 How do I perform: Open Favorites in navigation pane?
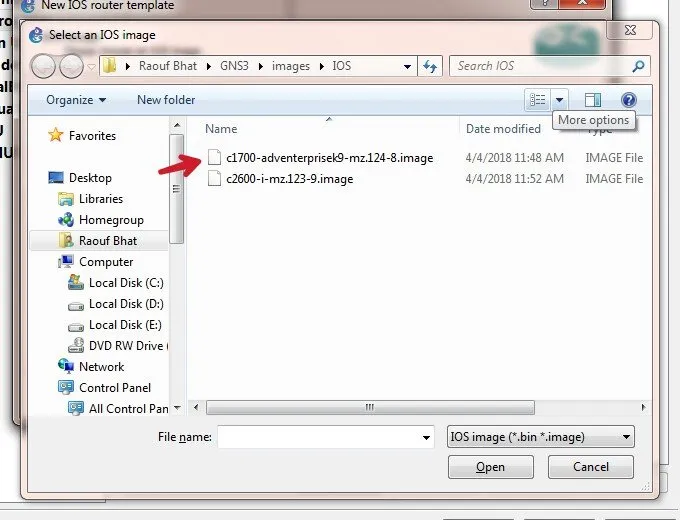click(92, 136)
